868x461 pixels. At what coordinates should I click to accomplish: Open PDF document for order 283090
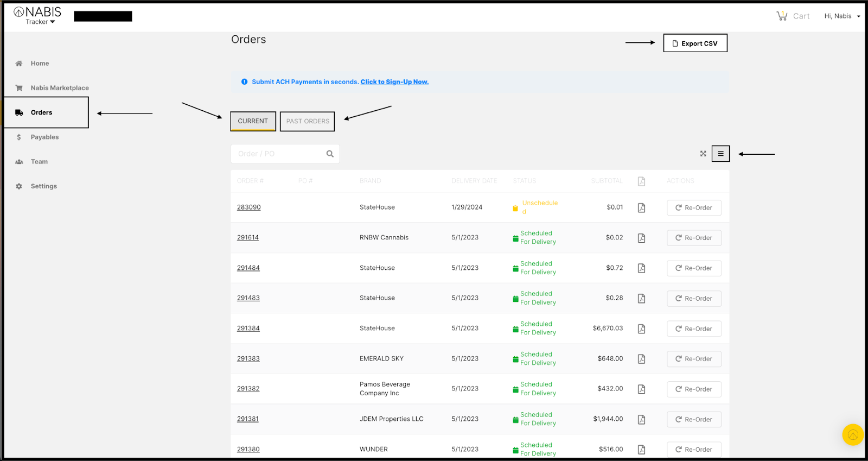coord(641,208)
